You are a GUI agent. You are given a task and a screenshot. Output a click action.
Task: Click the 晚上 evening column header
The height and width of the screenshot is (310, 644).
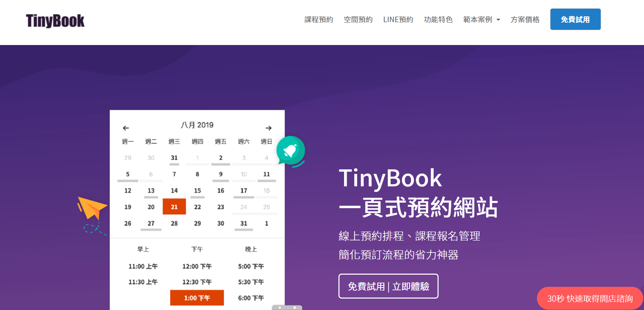[251, 249]
